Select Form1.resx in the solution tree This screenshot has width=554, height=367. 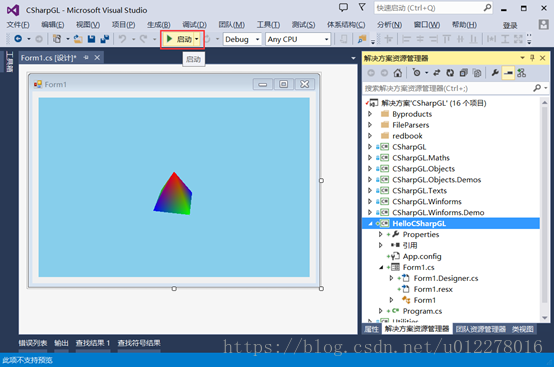click(433, 289)
